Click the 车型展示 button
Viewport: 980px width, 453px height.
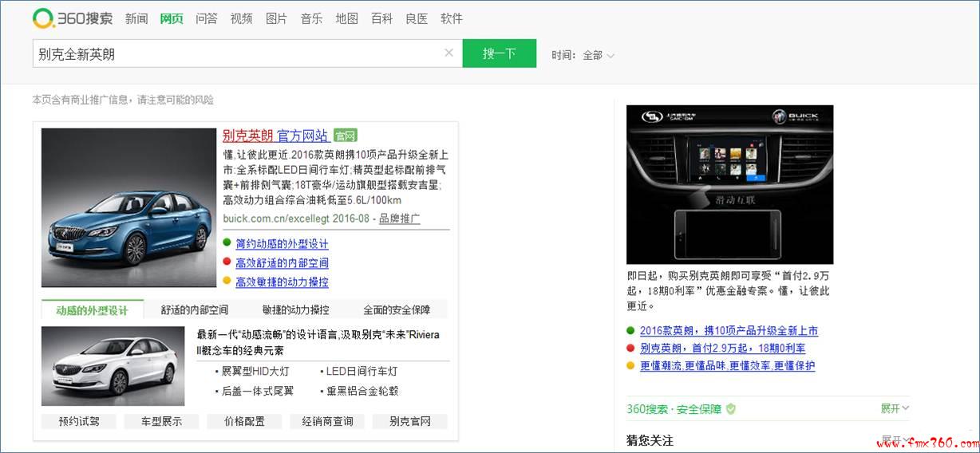click(161, 421)
